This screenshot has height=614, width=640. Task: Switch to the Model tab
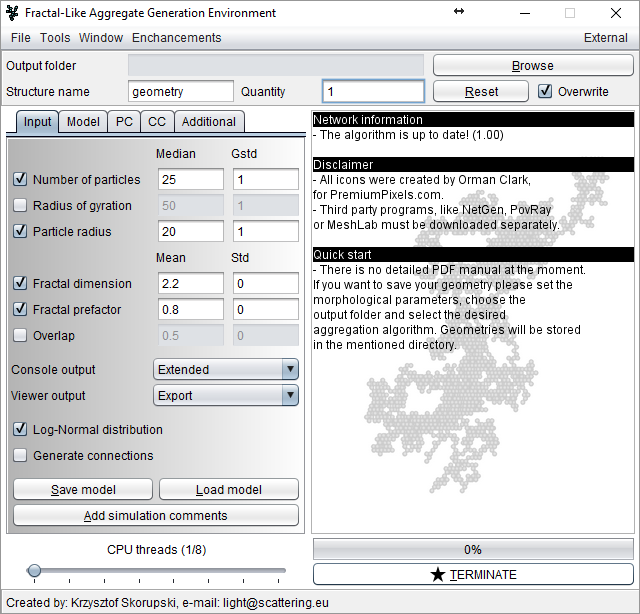click(x=83, y=122)
